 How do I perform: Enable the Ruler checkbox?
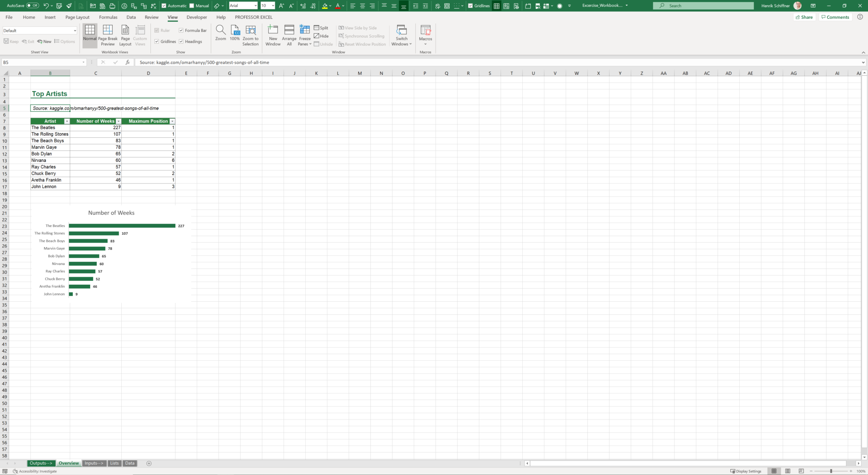[157, 30]
